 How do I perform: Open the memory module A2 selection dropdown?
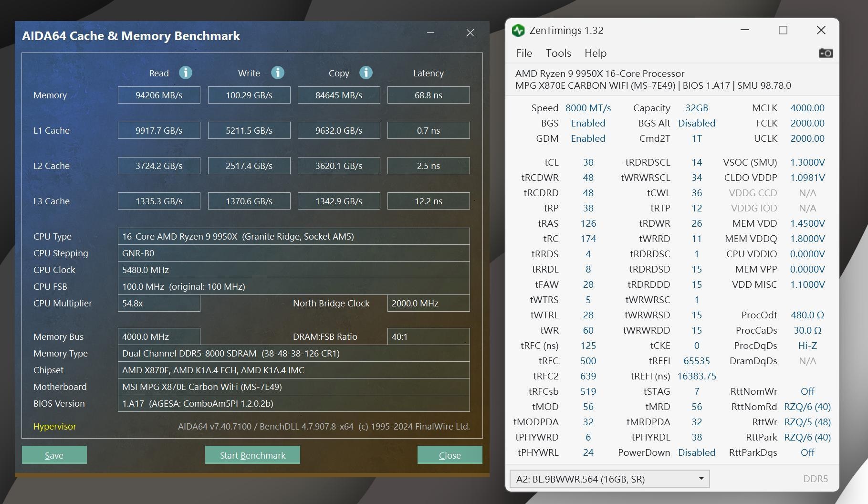(x=609, y=479)
